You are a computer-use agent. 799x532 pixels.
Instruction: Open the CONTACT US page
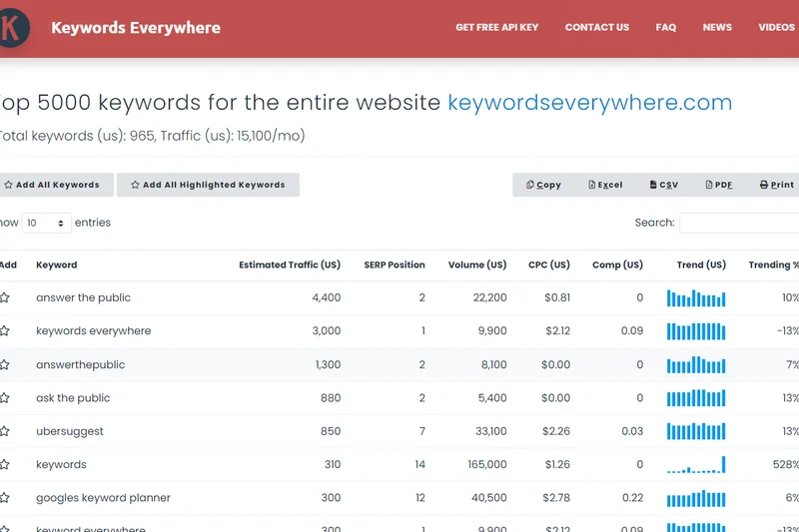click(597, 28)
